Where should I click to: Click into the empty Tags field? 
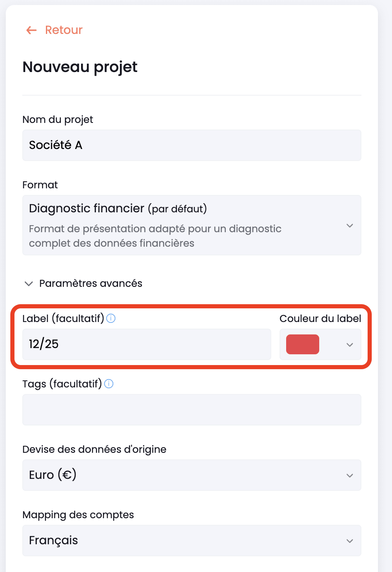coord(192,410)
